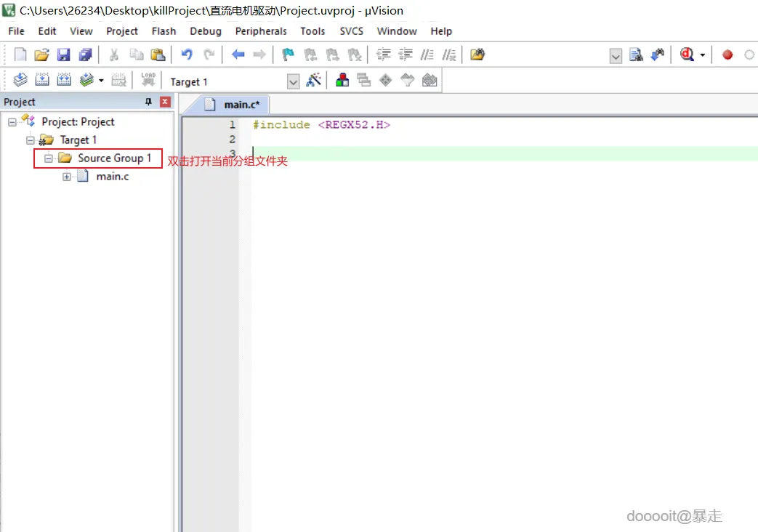Open the View menu
This screenshot has width=758, height=532.
coord(81,31)
